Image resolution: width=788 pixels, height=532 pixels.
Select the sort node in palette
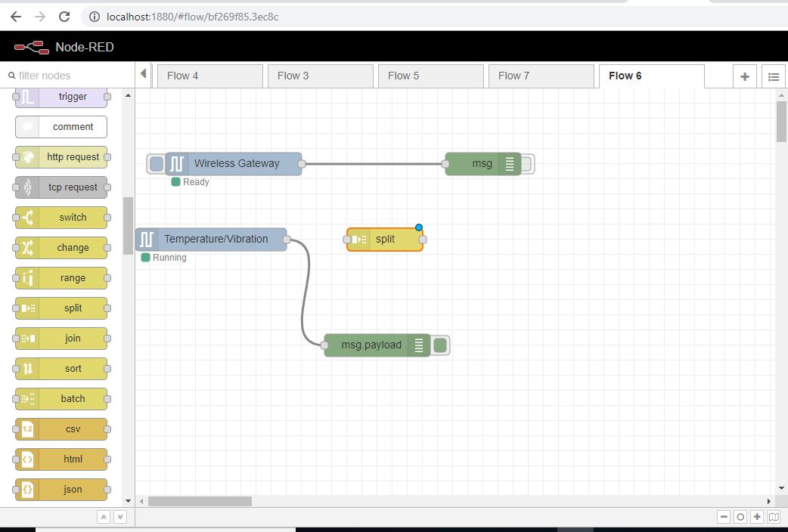coord(61,368)
